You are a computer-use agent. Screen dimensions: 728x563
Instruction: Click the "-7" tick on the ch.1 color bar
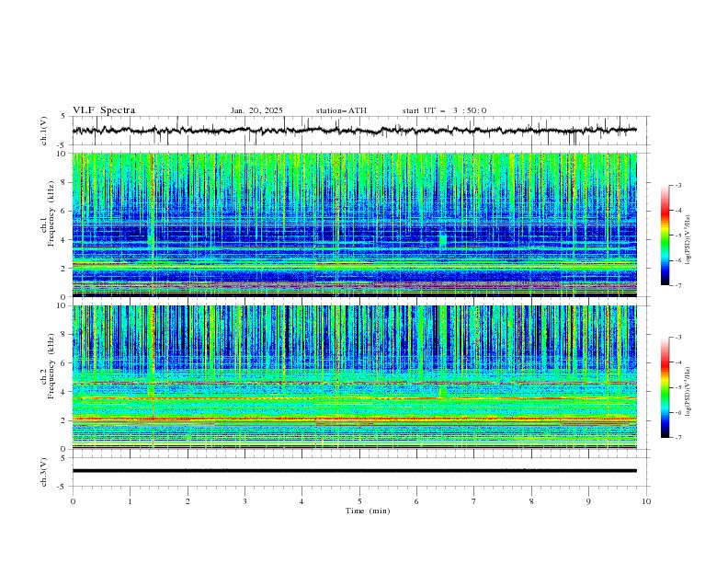[678, 285]
